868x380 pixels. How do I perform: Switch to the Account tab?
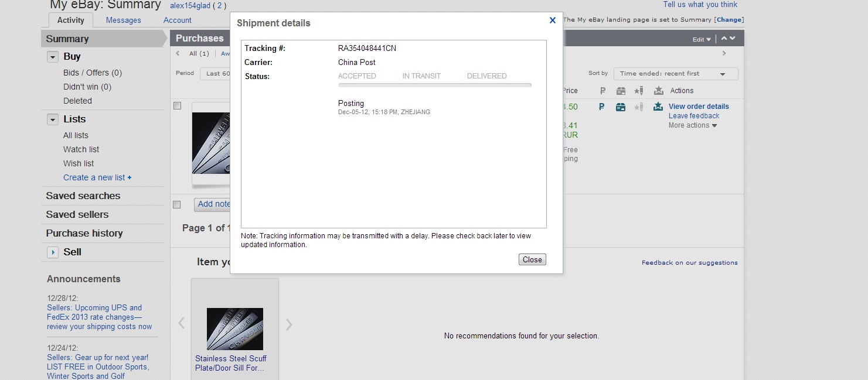point(178,20)
